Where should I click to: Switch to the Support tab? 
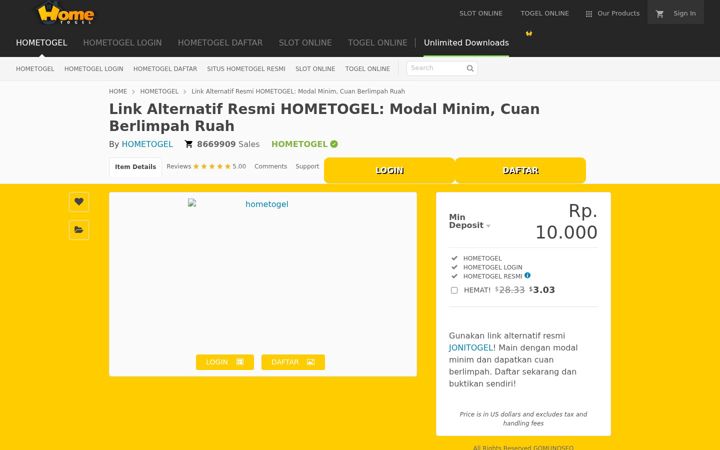click(307, 166)
